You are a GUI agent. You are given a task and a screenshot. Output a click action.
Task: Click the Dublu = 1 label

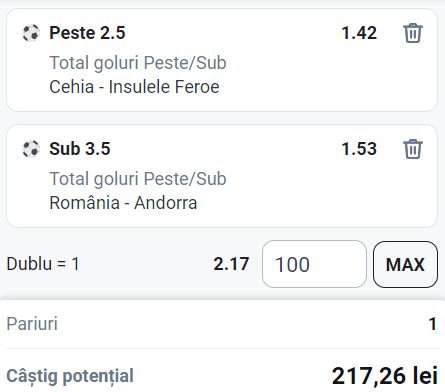(43, 264)
